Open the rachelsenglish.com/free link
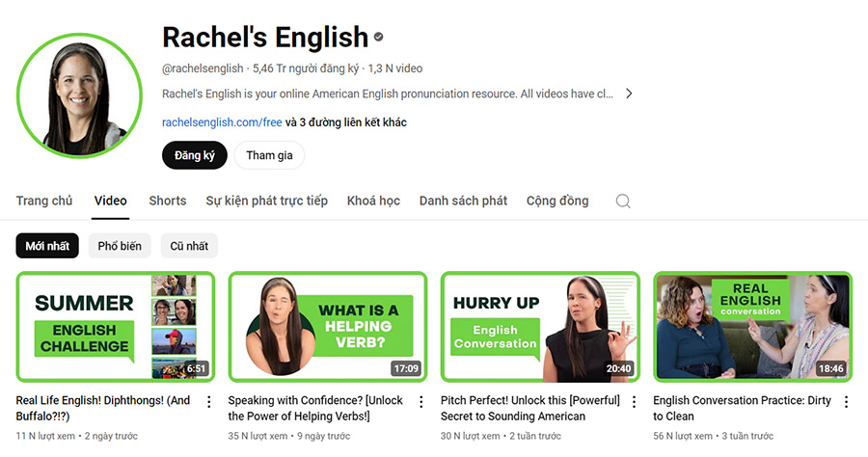Image resolution: width=868 pixels, height=457 pixels. click(x=222, y=122)
